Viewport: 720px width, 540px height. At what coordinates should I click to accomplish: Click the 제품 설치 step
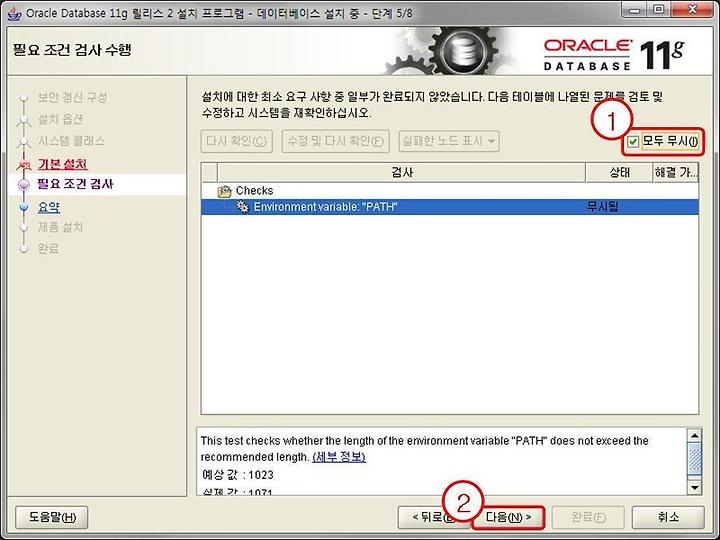tap(61, 227)
